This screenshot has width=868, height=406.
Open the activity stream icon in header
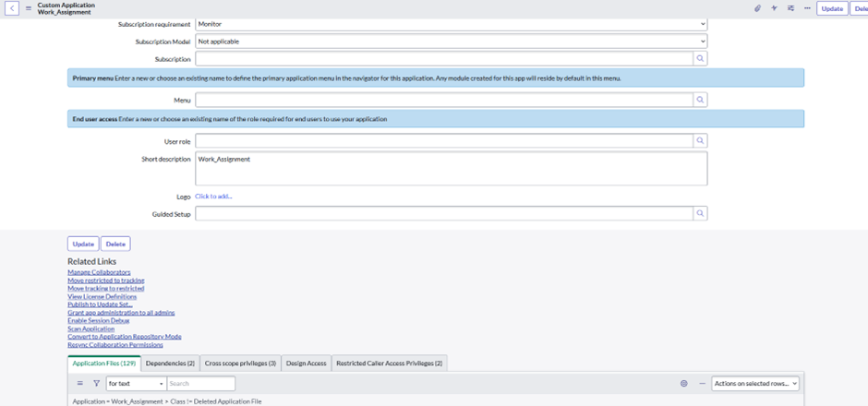(774, 8)
